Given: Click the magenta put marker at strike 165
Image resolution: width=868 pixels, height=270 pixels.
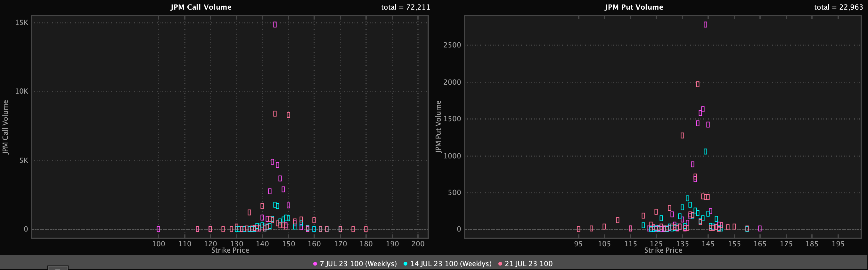Looking at the screenshot, I should point(760,229).
